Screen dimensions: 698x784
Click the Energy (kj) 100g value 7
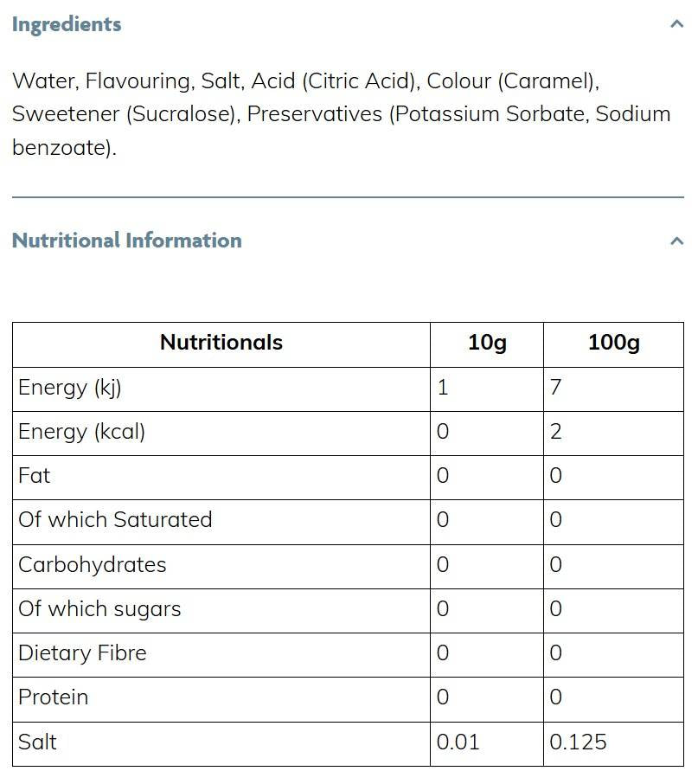coord(556,388)
